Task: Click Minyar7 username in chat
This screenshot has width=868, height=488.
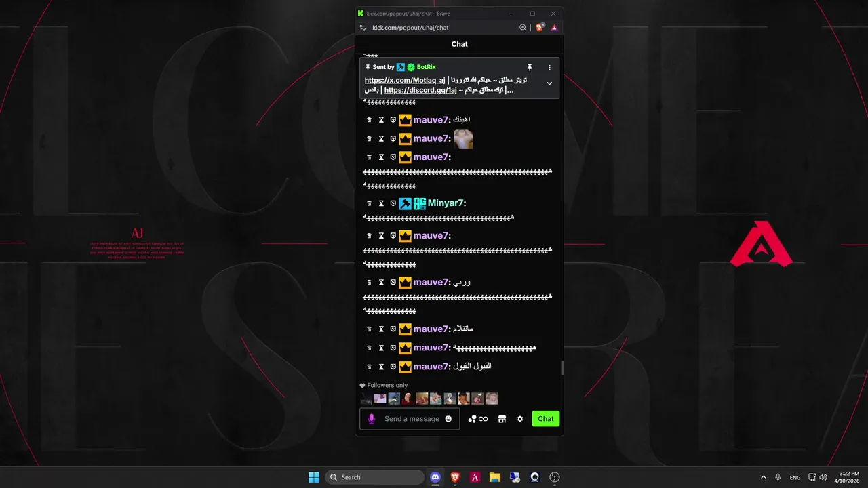Action: tap(446, 203)
